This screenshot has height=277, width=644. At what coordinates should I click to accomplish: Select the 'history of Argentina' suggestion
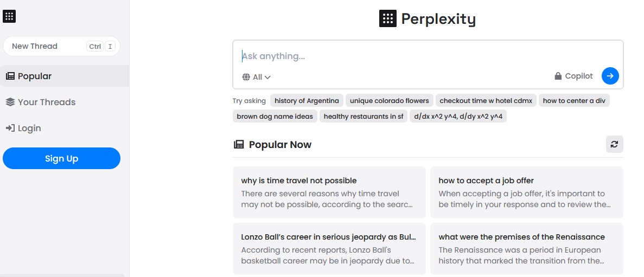[307, 100]
